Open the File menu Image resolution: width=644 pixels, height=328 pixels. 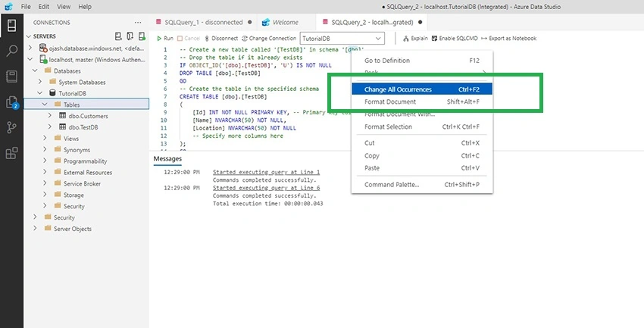click(x=26, y=7)
